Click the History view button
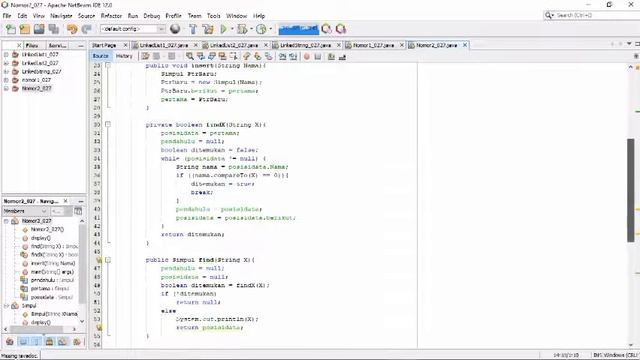 pyautogui.click(x=124, y=56)
